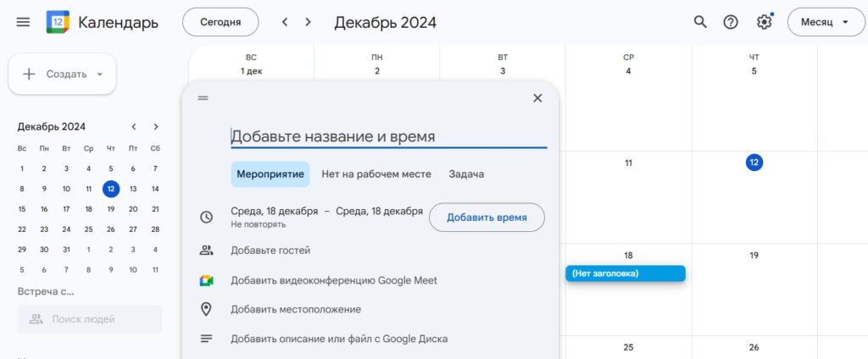
Task: Open the main menu hamburger icon
Action: click(x=23, y=22)
